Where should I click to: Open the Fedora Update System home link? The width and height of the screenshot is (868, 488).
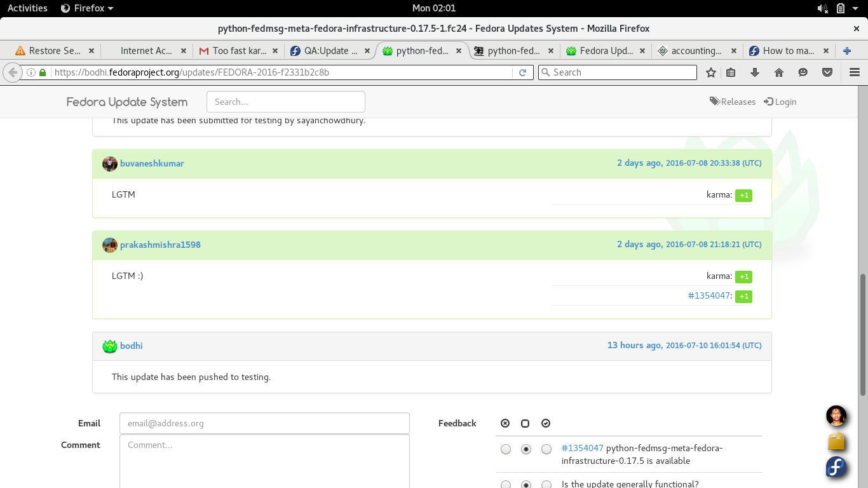tap(127, 102)
